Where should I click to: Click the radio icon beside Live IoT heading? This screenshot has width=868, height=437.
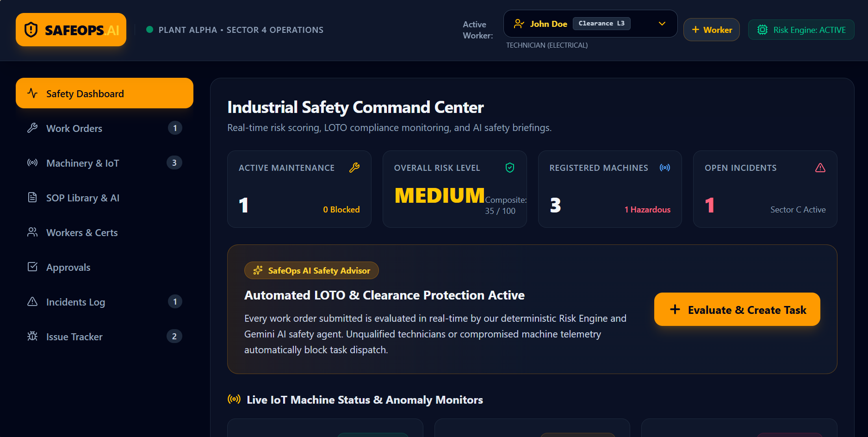click(234, 399)
